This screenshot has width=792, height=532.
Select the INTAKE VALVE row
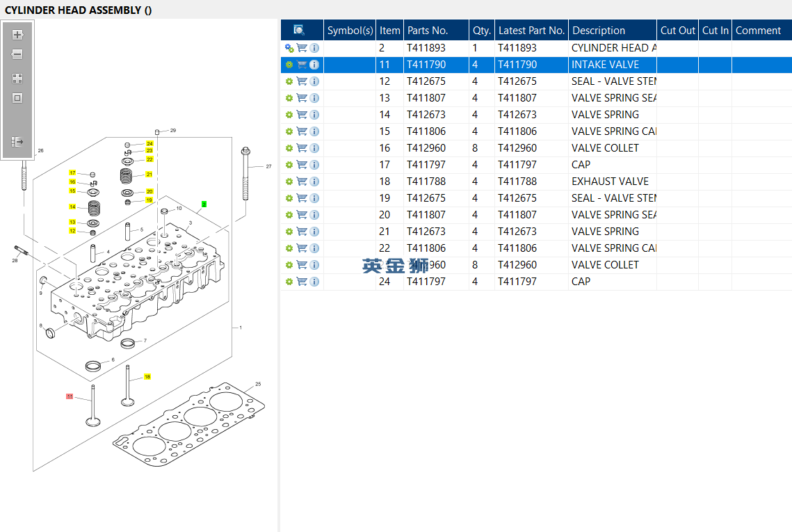(605, 65)
